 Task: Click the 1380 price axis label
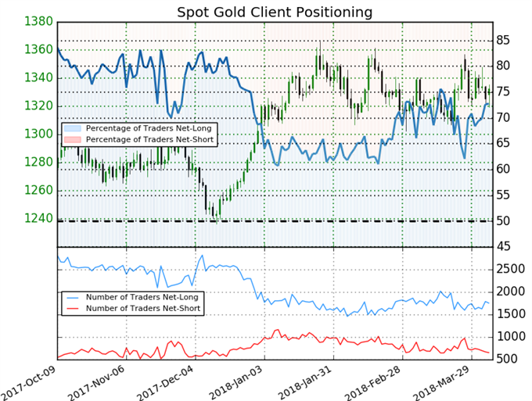click(x=38, y=22)
